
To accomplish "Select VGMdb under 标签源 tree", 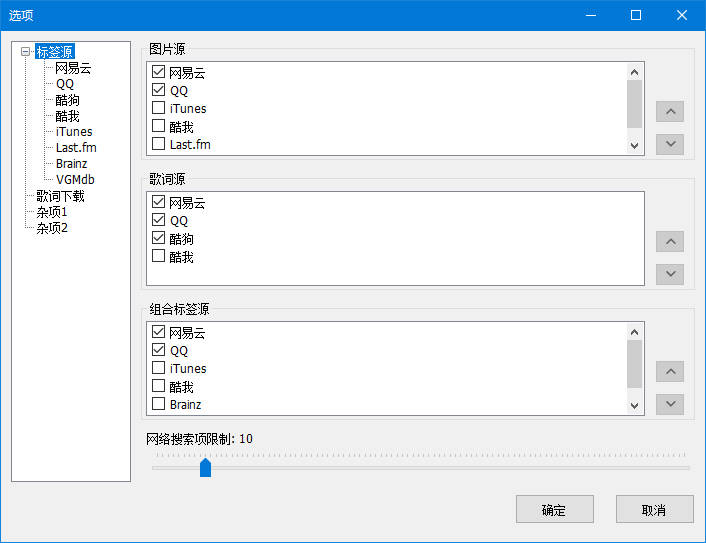I will 75,180.
